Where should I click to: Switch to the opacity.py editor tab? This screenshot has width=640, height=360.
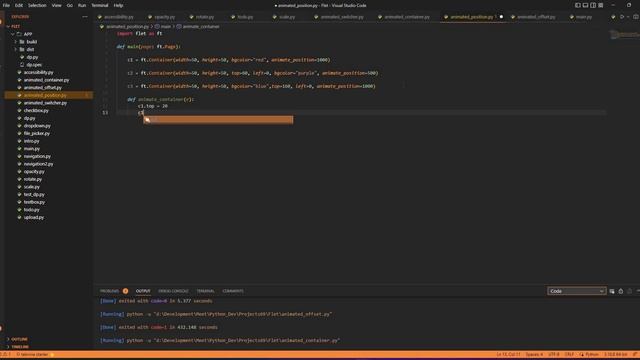click(x=164, y=17)
